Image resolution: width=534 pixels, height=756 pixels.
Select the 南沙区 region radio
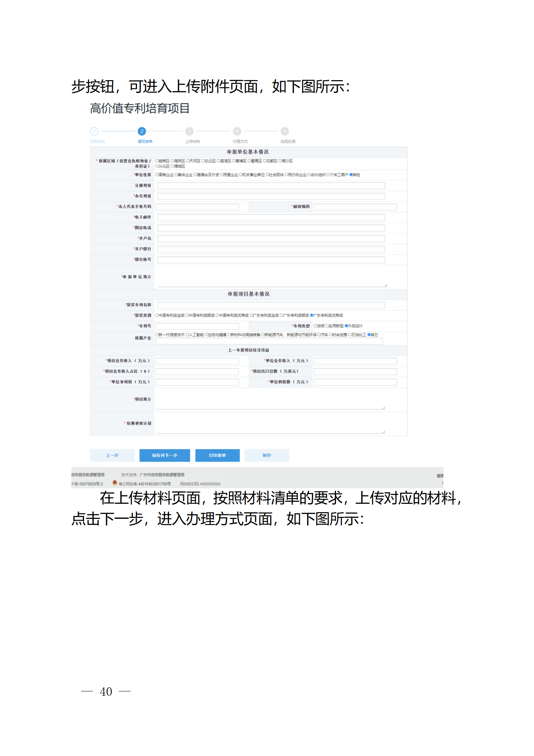coord(280,161)
